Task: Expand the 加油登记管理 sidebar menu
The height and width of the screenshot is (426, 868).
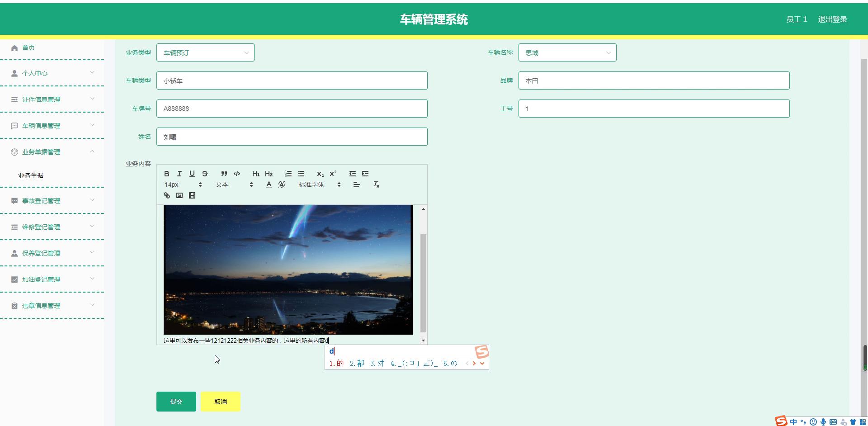Action: coord(52,279)
